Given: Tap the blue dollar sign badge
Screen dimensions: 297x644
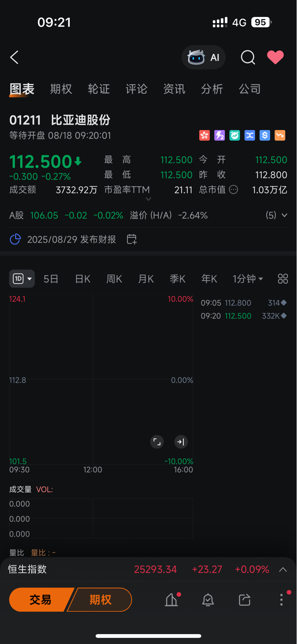Looking at the screenshot, I should tap(265, 135).
